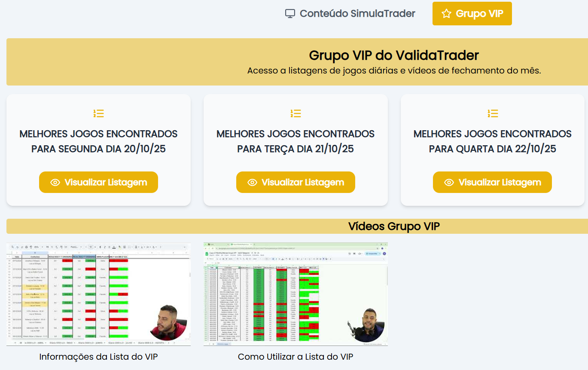Click the eye icon for Terça 21/10/25 listing

click(252, 183)
